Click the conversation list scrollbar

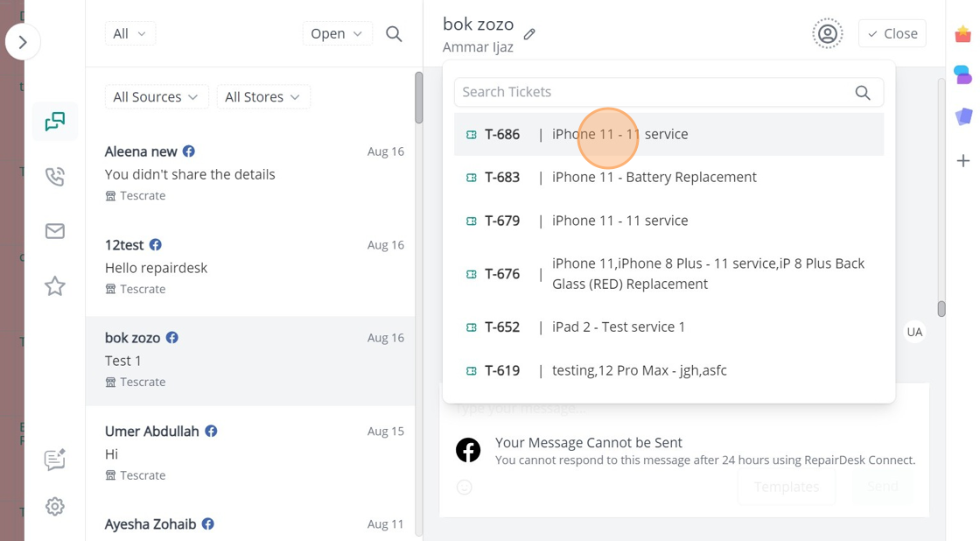[x=419, y=97]
